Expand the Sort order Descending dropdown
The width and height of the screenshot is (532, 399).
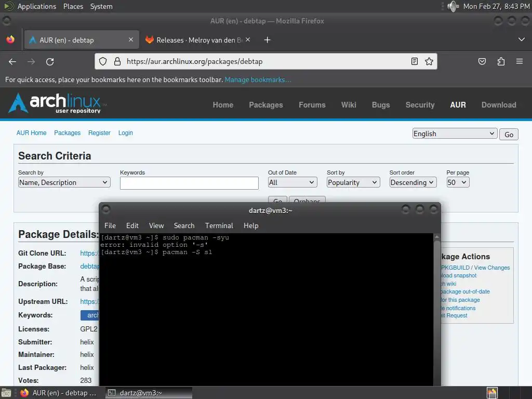(413, 182)
